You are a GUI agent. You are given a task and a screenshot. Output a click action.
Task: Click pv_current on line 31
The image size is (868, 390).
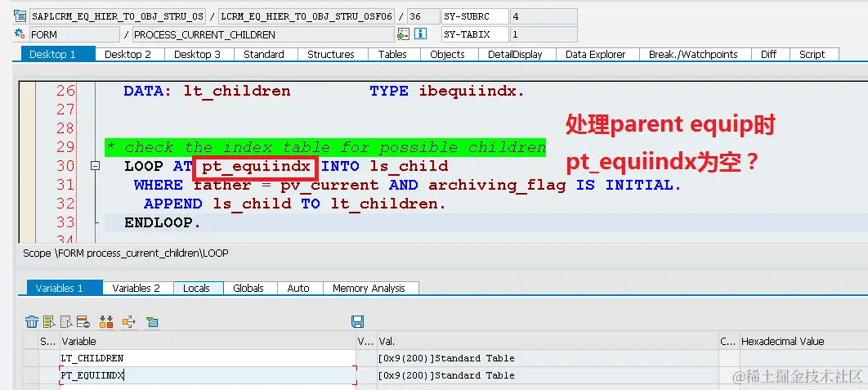click(x=329, y=185)
